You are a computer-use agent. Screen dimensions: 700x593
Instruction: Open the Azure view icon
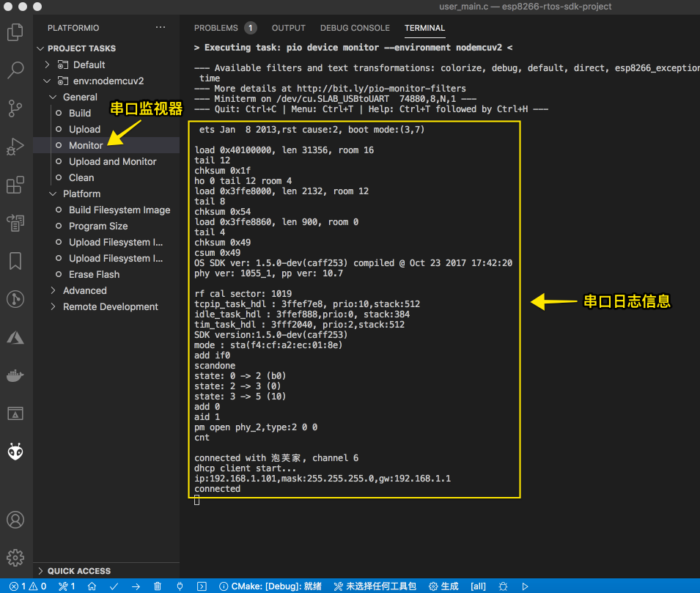(15, 338)
